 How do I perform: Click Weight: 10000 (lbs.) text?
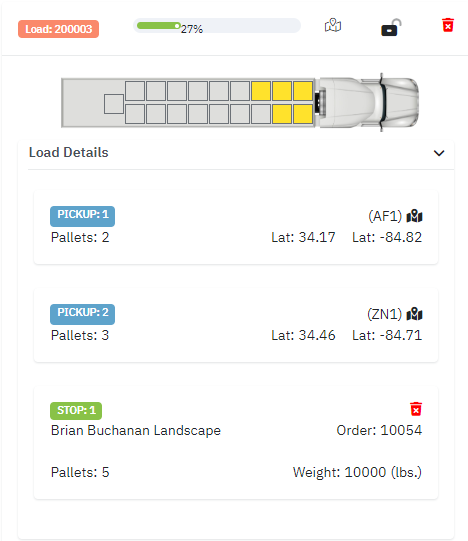click(x=357, y=472)
